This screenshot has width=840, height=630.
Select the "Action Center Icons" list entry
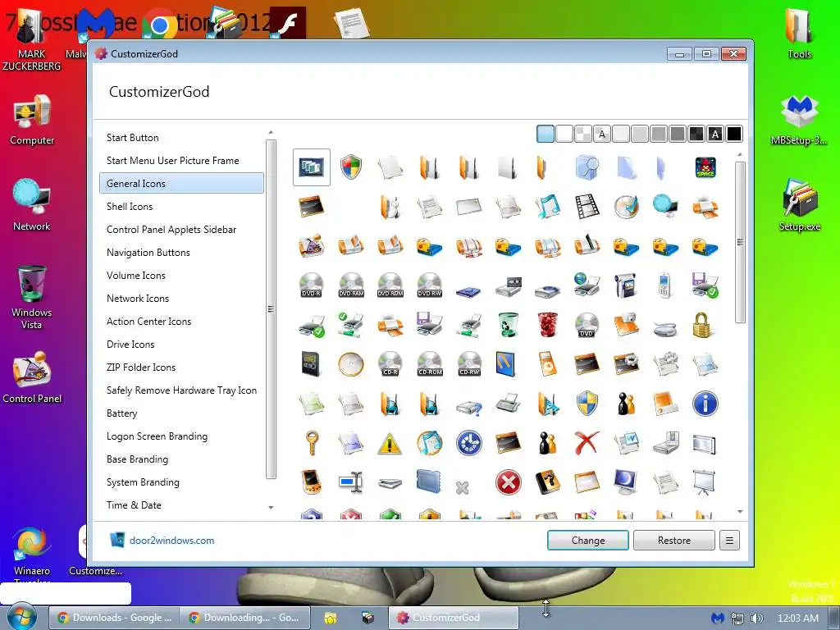149,322
